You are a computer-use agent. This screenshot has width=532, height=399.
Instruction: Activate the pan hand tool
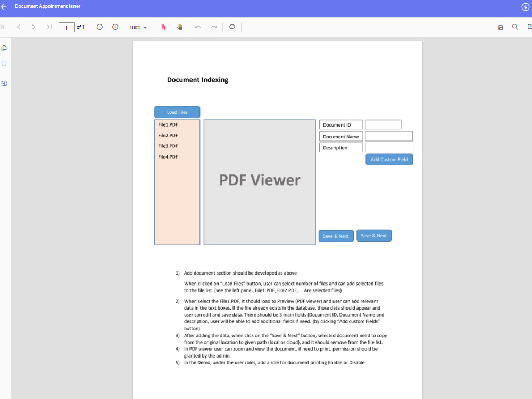(180, 27)
